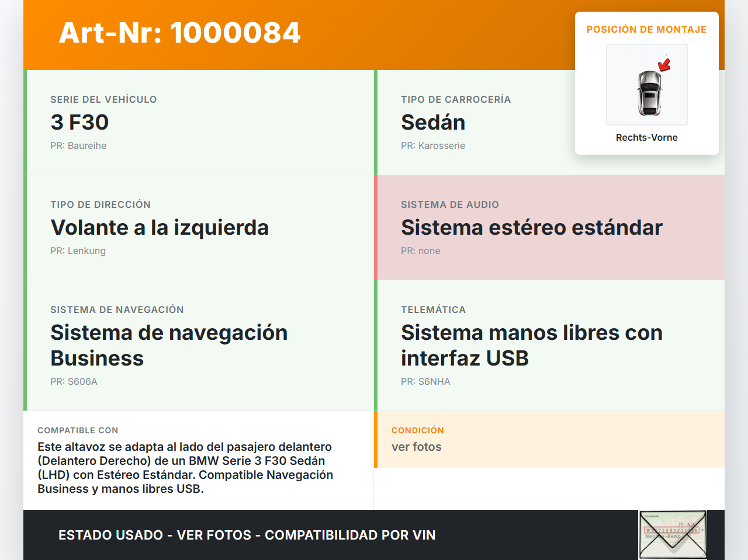Screen dimensions: 748x560
Task: Click the 'Rechts-Vorne' caption
Action: [647, 137]
